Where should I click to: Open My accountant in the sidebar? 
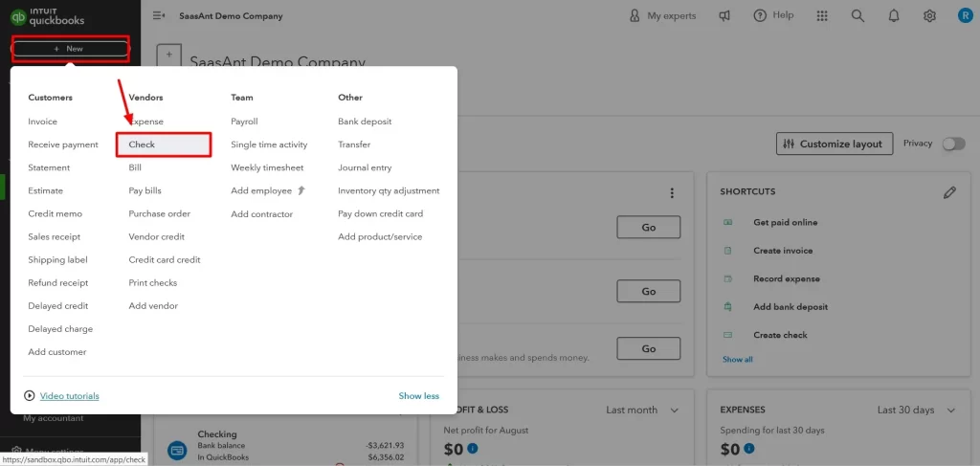(x=54, y=418)
